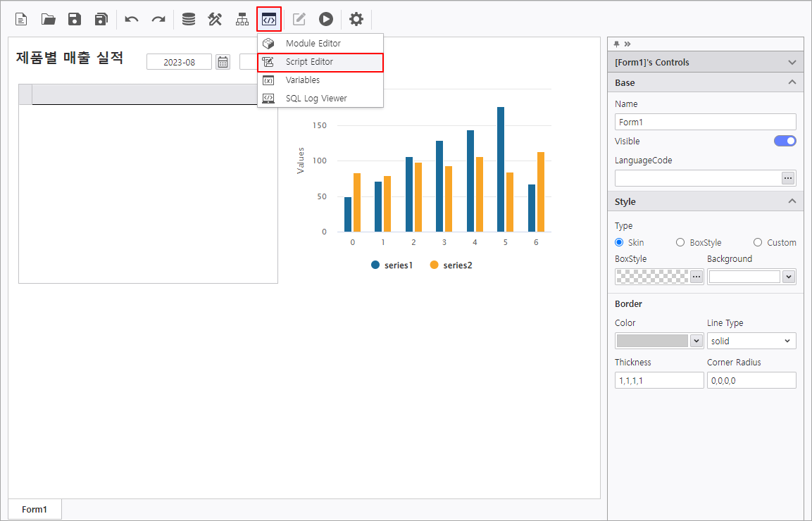Click the Thickness input field
Viewport: 812px width, 521px height.
658,380
